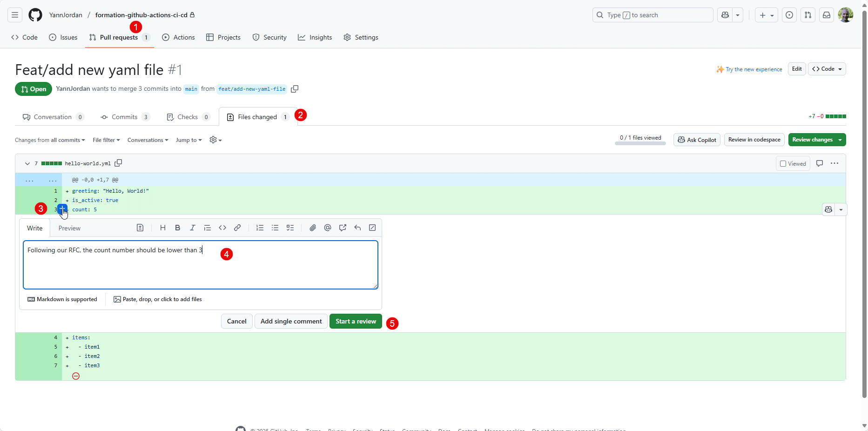Image resolution: width=868 pixels, height=431 pixels.
Task: Insert a link in the comment
Action: (237, 228)
